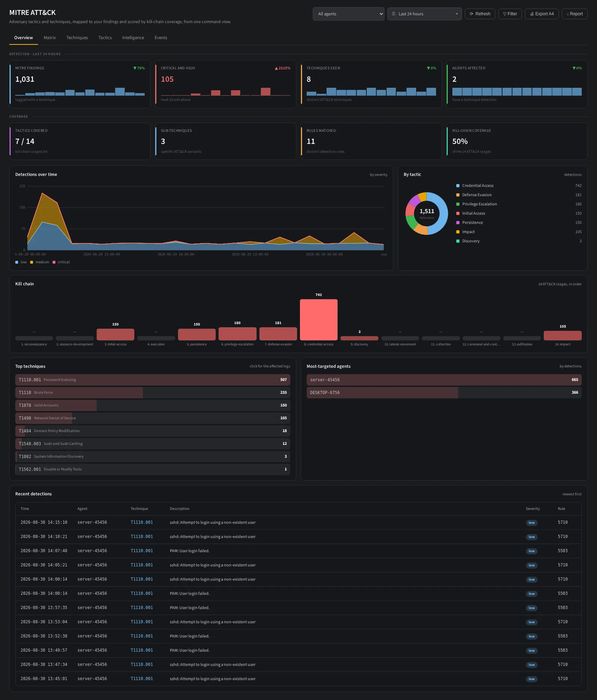Click the Sub-techniques 3 card
The height and width of the screenshot is (700, 597).
pyautogui.click(x=225, y=141)
